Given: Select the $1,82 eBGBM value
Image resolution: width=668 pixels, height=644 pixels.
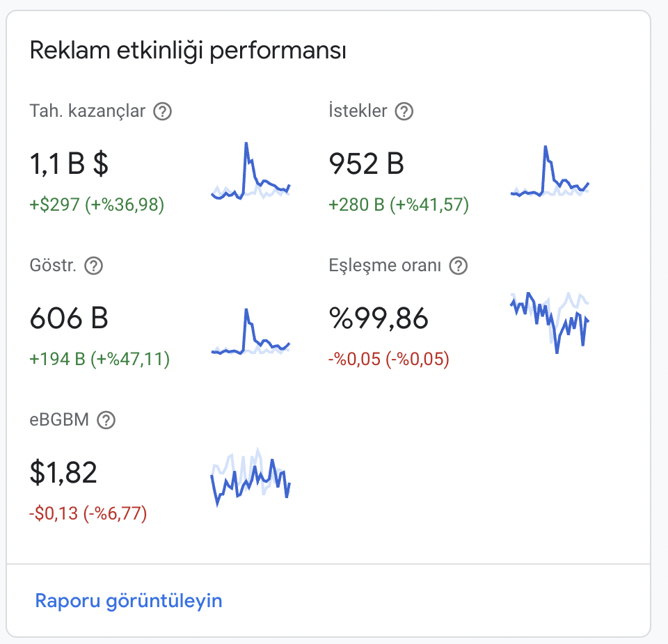Looking at the screenshot, I should pos(63,473).
